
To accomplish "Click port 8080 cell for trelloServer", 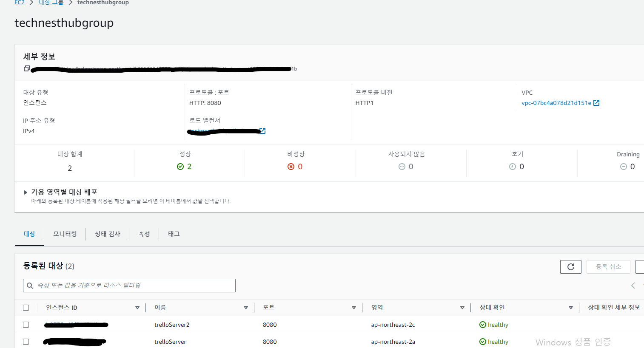I will click(x=270, y=342).
